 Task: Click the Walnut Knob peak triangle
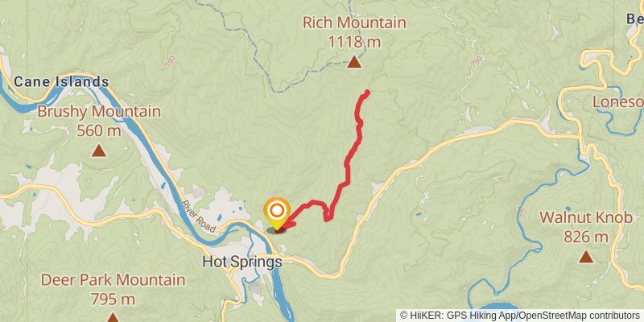coord(586,257)
